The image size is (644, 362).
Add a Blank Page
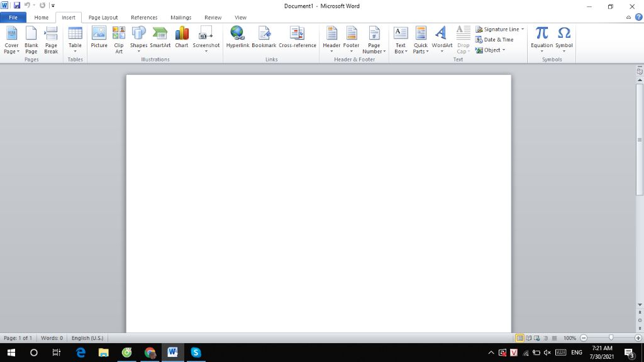31,39
